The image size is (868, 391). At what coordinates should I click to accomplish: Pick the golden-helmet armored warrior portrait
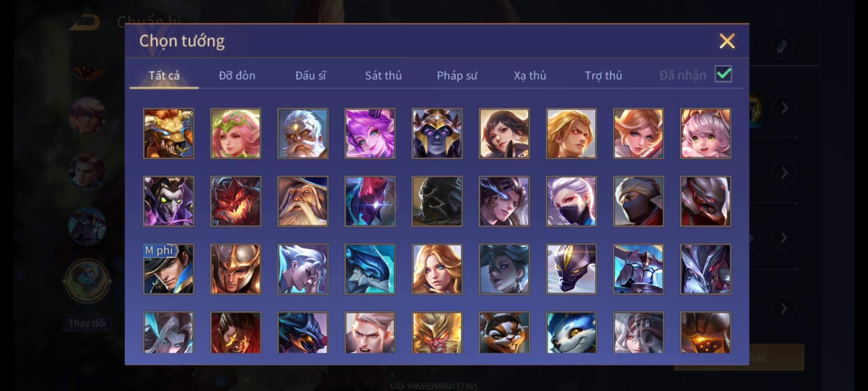click(235, 269)
